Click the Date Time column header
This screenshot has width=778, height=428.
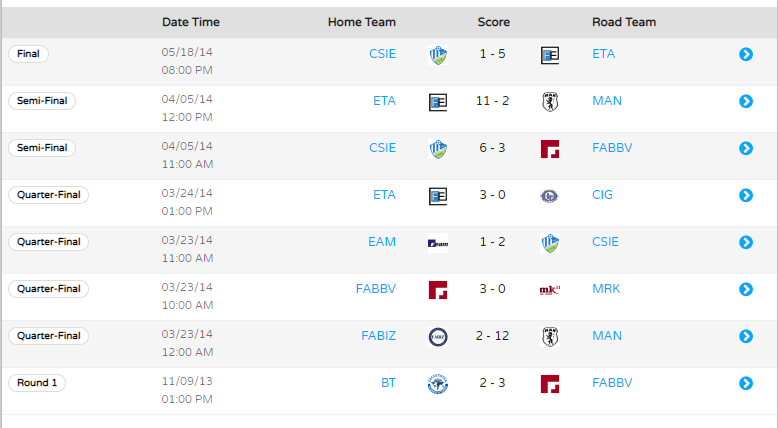(x=191, y=22)
